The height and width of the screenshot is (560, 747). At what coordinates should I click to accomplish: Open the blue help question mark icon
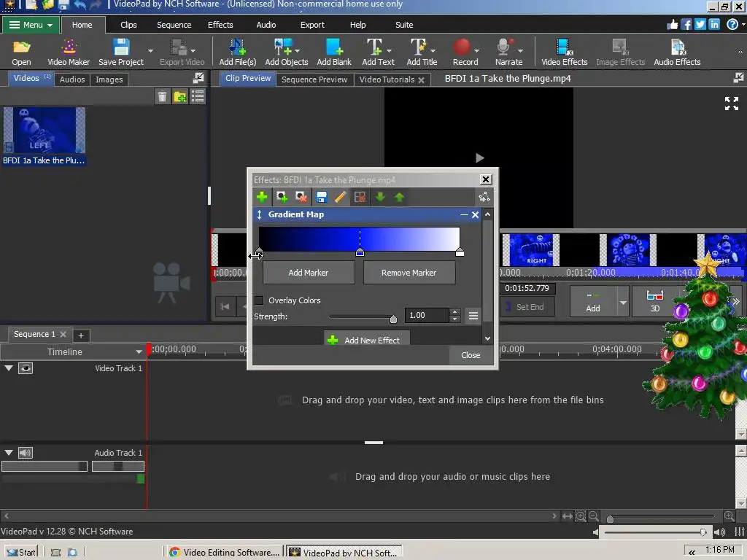tap(732, 25)
